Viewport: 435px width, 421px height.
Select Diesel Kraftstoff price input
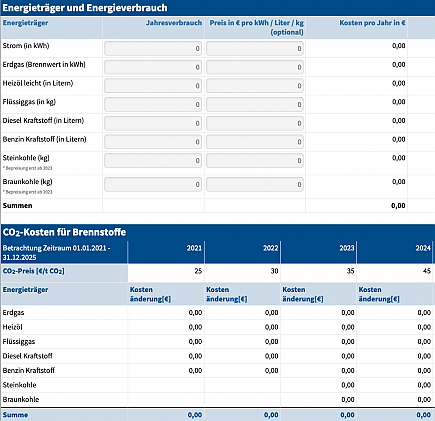click(255, 123)
